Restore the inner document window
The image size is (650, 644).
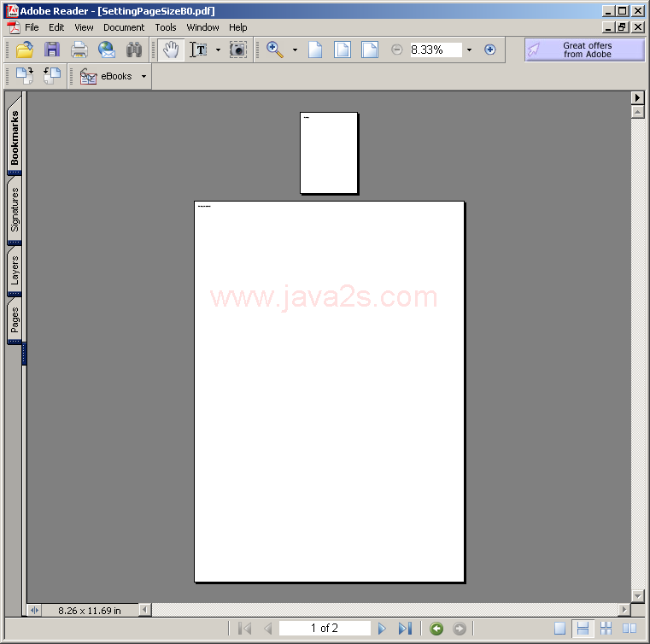(622, 27)
